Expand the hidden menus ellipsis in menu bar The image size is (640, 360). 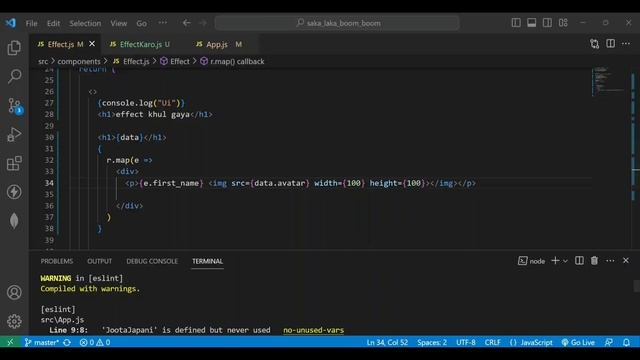click(163, 23)
